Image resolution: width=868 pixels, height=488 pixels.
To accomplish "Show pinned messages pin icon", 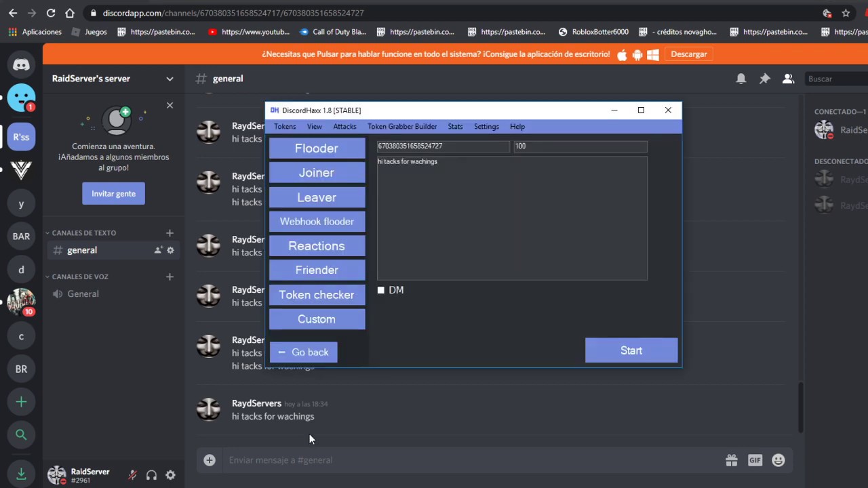I will (x=765, y=79).
